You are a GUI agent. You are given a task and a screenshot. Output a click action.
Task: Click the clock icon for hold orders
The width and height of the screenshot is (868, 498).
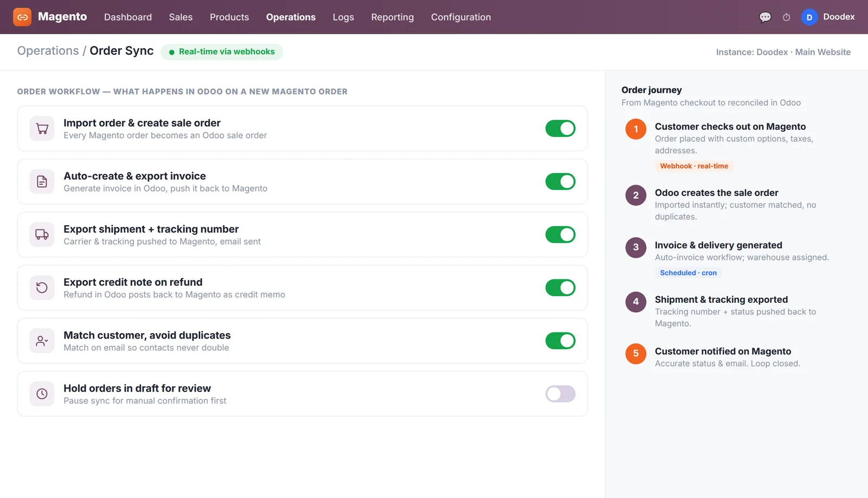tap(42, 394)
